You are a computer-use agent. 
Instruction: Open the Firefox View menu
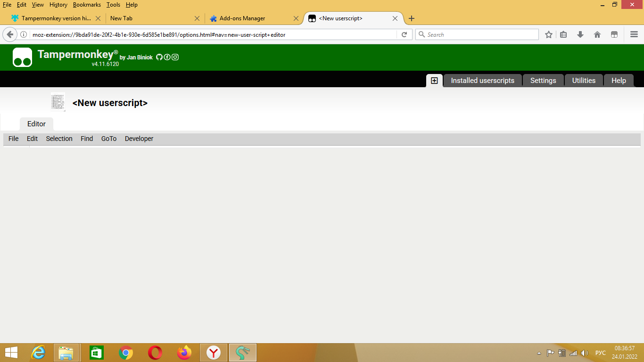38,5
